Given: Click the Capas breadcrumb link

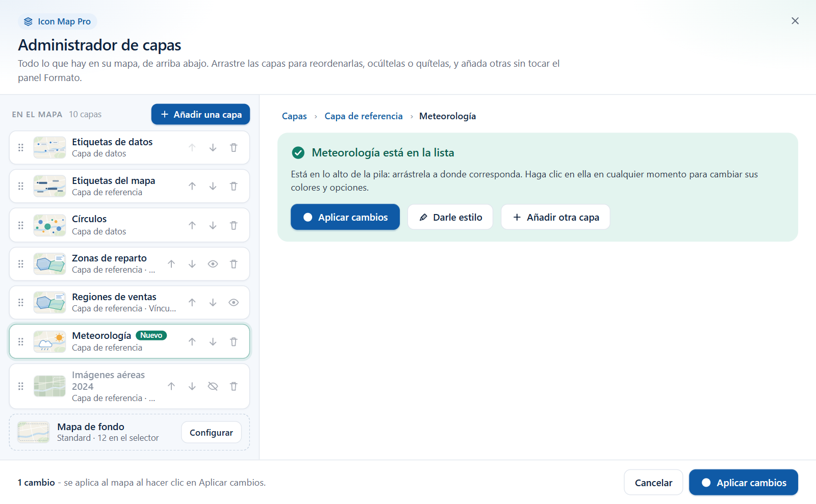Looking at the screenshot, I should pyautogui.click(x=294, y=116).
